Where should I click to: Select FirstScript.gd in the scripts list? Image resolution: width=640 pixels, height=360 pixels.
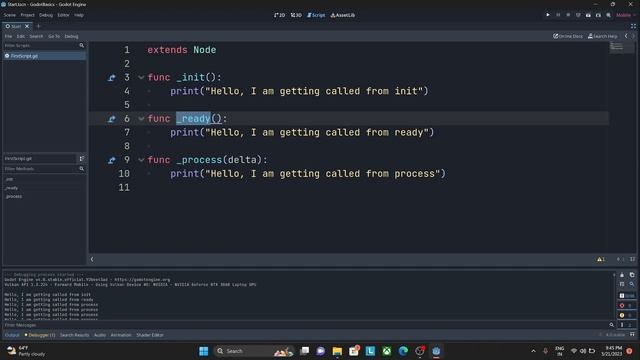[44, 56]
